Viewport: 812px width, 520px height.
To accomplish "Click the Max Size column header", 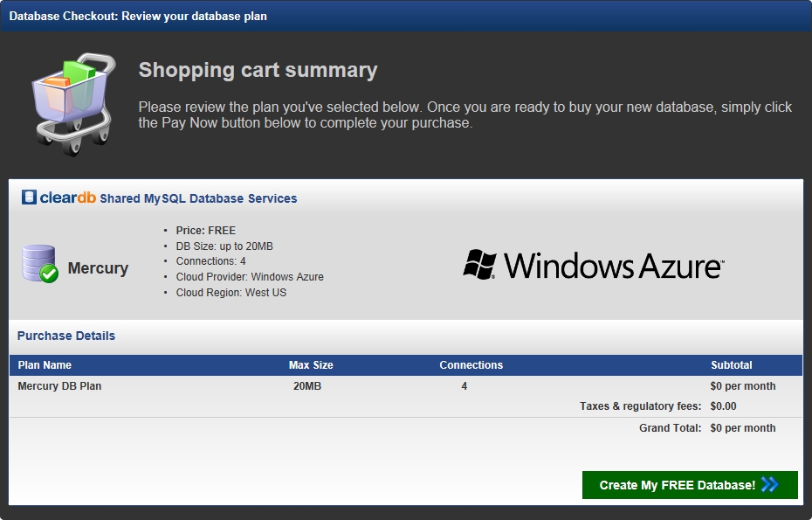I will (311, 365).
